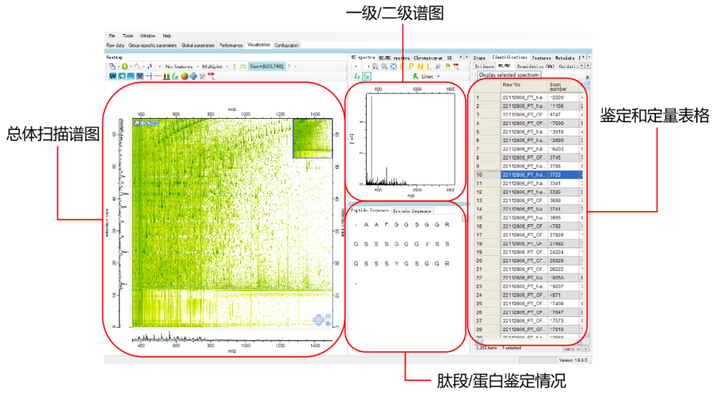Click the fit-to-window icon in spectrum toolbar
Image resolution: width=720 pixels, height=393 pixels.
tap(394, 67)
